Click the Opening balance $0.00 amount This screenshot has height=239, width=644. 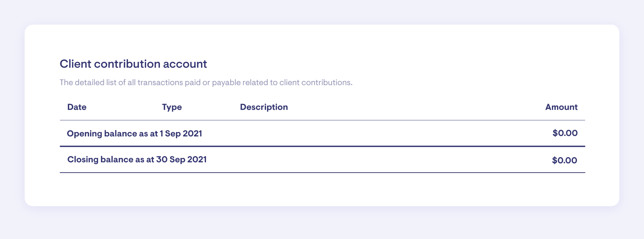[565, 133]
